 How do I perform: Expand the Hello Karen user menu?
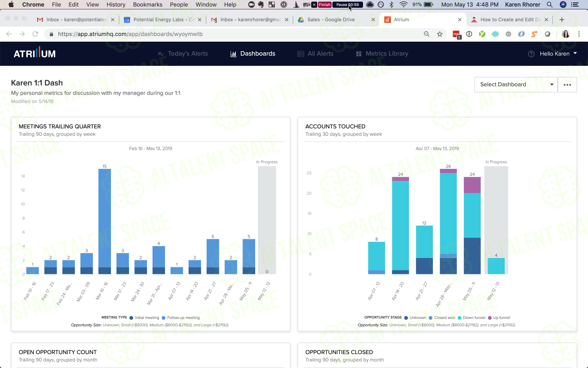tap(558, 54)
